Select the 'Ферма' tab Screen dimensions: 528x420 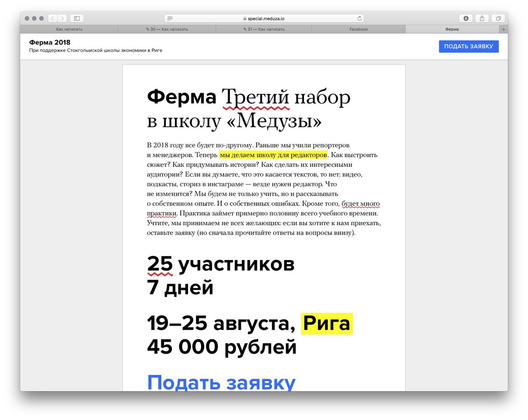(x=452, y=29)
